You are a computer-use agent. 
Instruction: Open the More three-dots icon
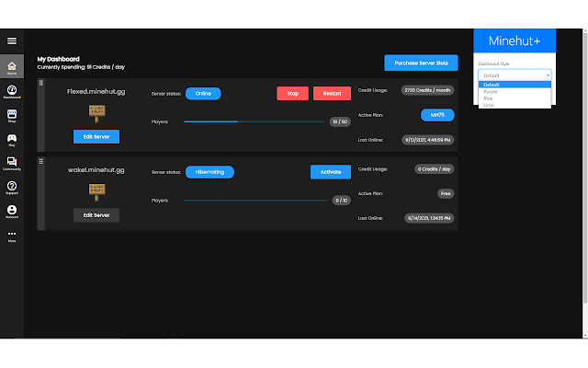click(x=12, y=236)
